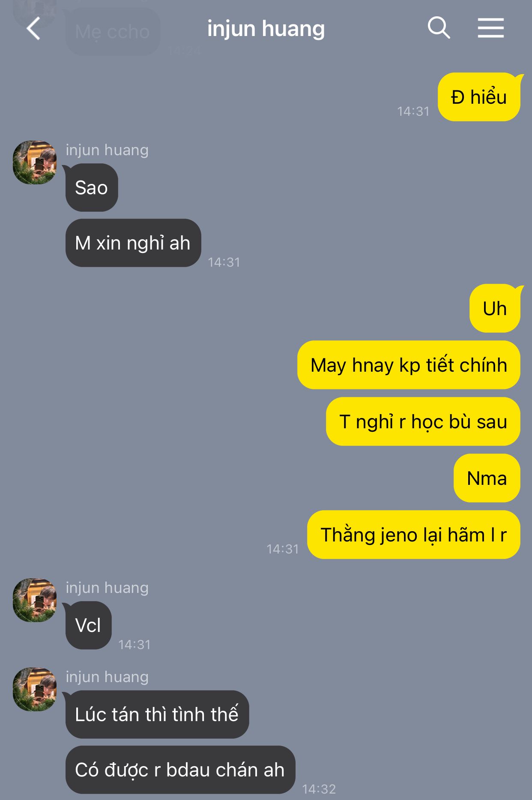The height and width of the screenshot is (800, 532).
Task: Select the 'Lúc tán thì tình thế' bubble
Action: tap(157, 715)
